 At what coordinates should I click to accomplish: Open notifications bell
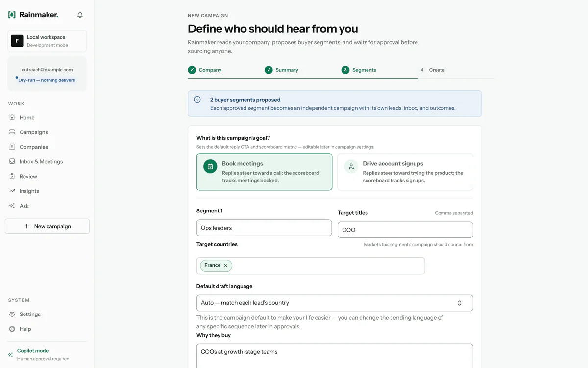pos(80,15)
